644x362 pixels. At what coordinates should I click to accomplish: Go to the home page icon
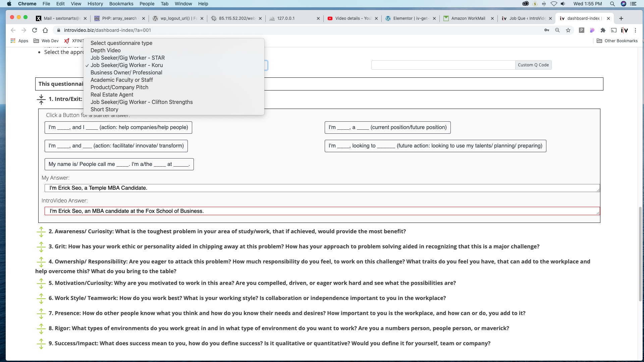[x=45, y=30]
